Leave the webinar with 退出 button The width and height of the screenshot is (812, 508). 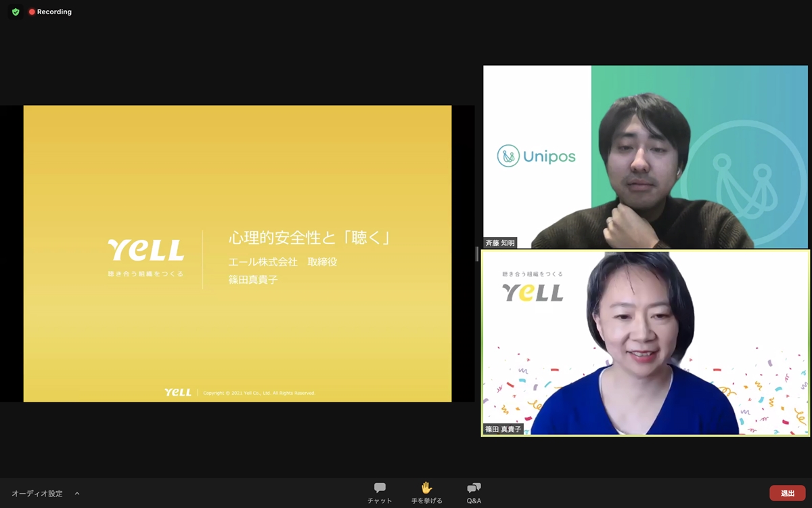click(x=787, y=493)
